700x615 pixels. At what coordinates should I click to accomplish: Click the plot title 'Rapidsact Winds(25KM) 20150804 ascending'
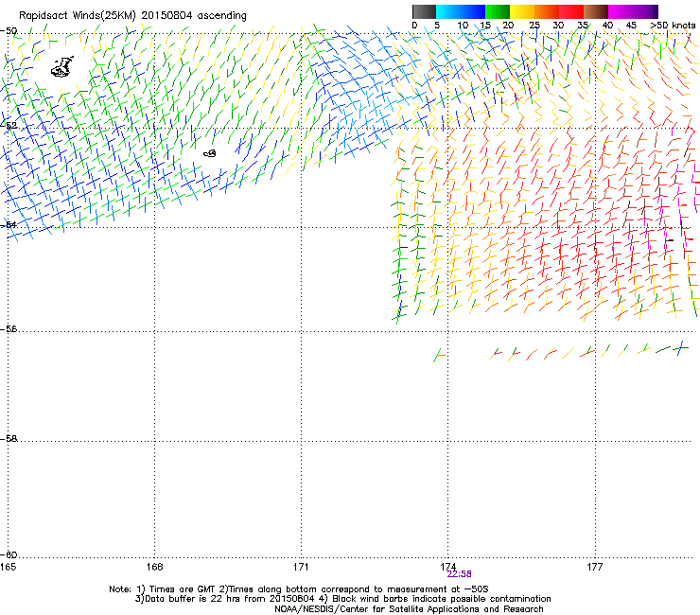132,16
